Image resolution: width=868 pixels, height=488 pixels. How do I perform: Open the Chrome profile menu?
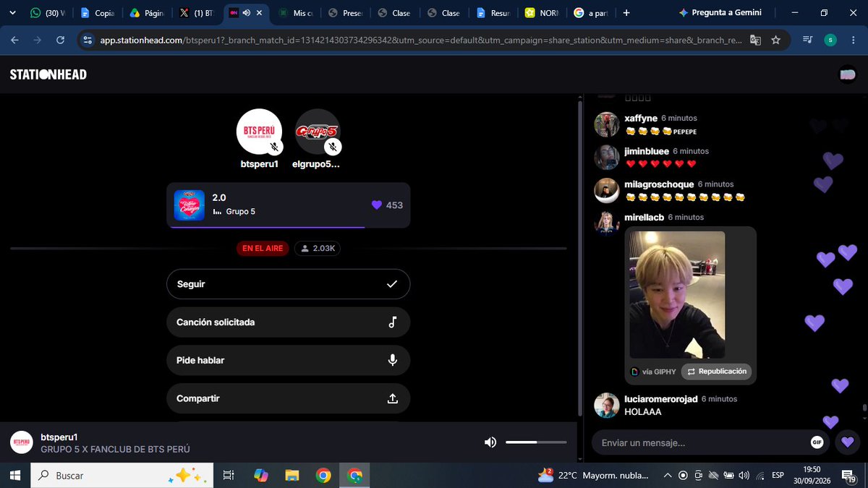click(x=830, y=40)
